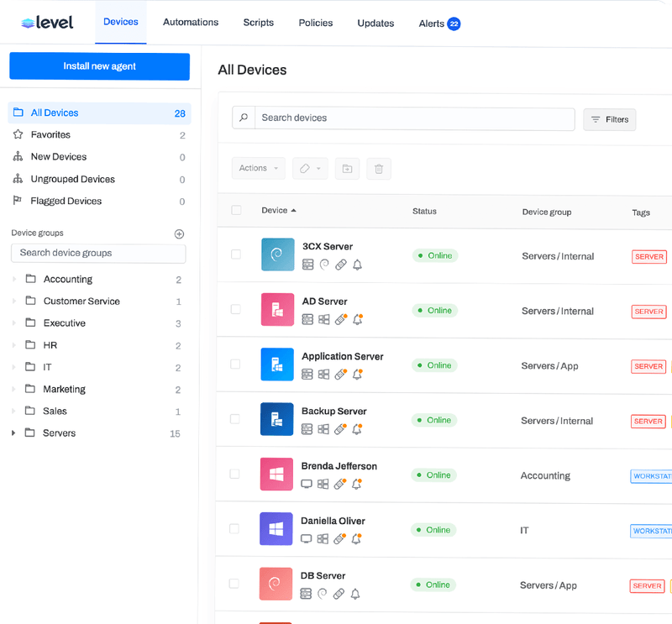This screenshot has height=624, width=672.
Task: Check the checkbox for DB Server
Action: (236, 585)
